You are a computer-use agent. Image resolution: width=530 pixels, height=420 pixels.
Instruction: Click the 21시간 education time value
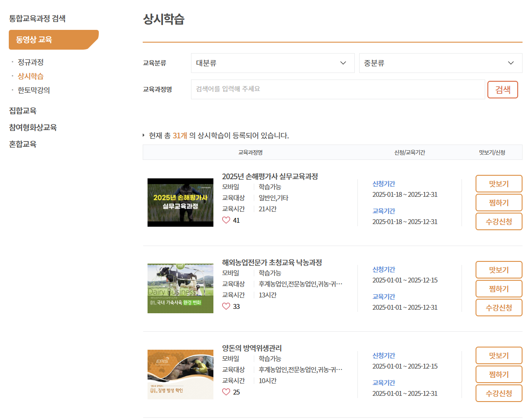(x=267, y=209)
